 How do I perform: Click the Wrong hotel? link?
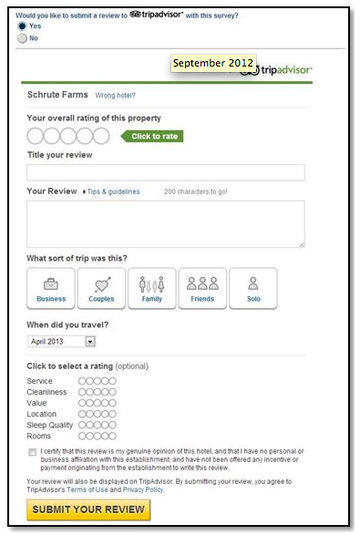(x=115, y=96)
